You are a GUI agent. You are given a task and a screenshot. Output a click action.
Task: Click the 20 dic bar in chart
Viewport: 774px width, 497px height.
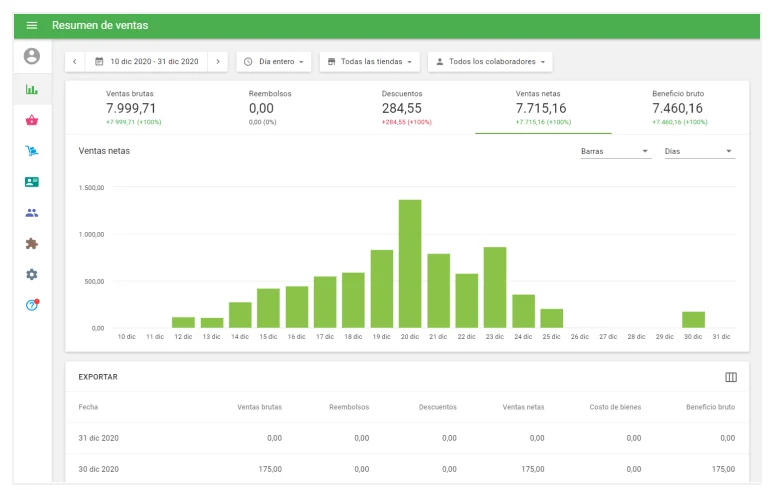pos(410,264)
